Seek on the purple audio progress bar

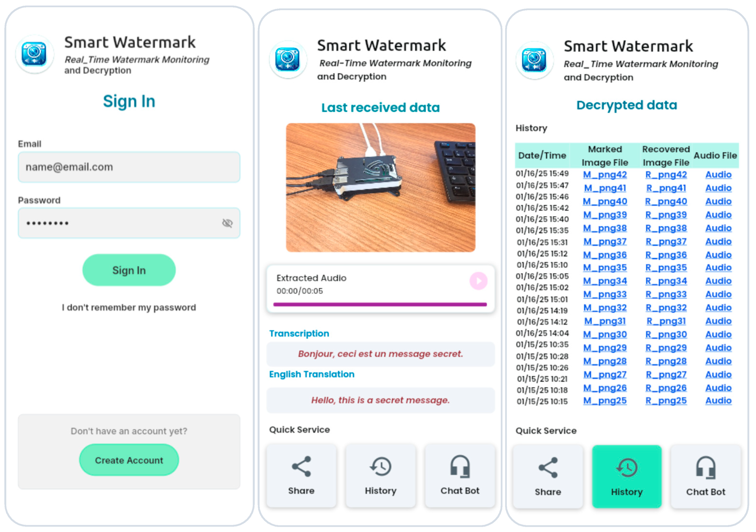380,304
